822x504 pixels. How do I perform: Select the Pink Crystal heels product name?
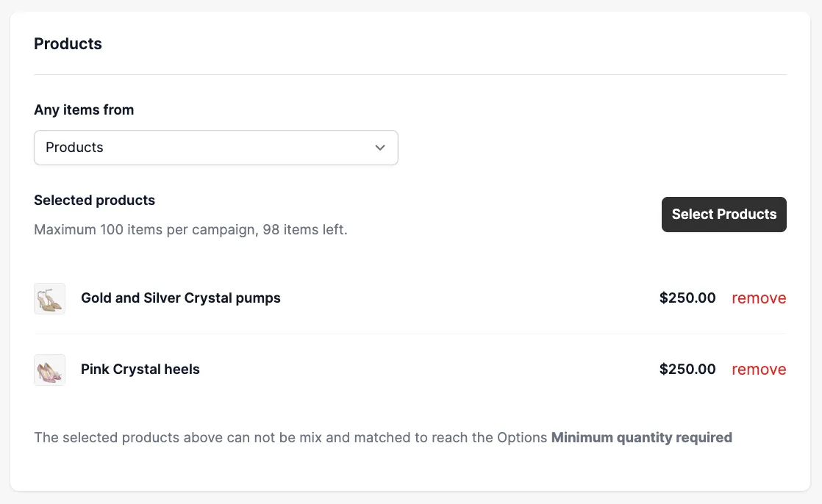click(x=140, y=370)
